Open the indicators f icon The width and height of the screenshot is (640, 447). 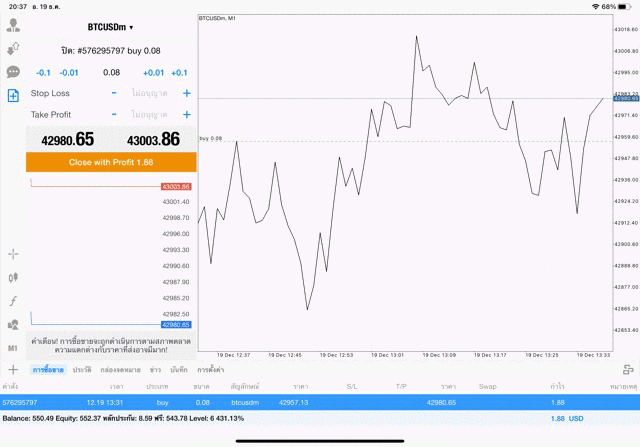coord(13,301)
